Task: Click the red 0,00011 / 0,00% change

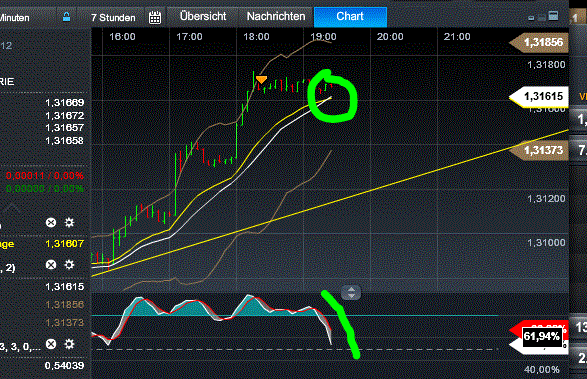Action: click(x=45, y=176)
